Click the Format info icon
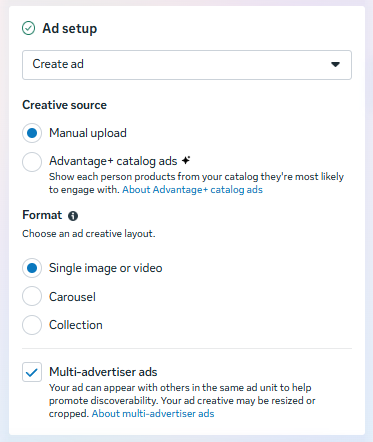The width and height of the screenshot is (373, 442). point(73,216)
